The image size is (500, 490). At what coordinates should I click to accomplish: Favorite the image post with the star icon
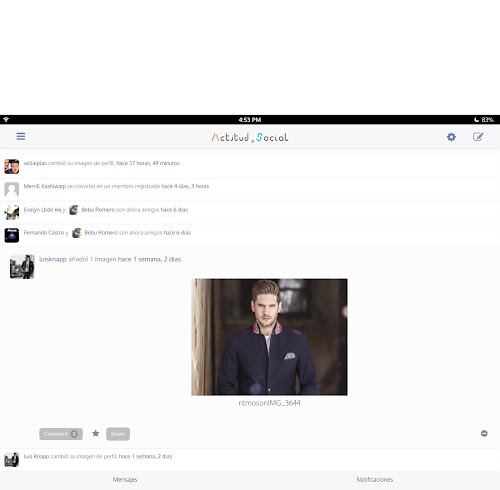coord(96,433)
